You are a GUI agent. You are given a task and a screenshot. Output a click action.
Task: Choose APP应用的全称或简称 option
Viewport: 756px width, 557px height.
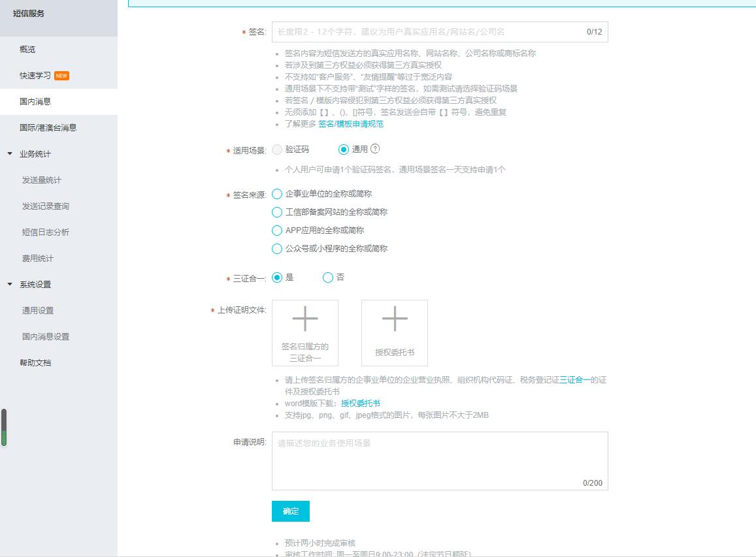coord(277,231)
